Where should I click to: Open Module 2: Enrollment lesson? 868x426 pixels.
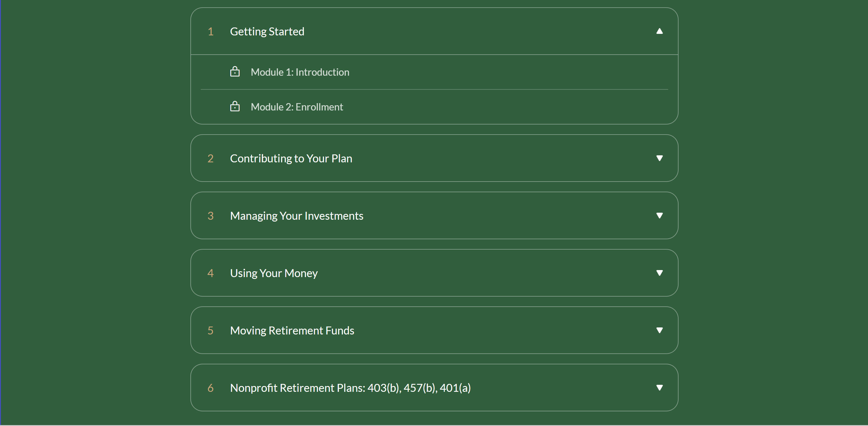click(x=297, y=107)
